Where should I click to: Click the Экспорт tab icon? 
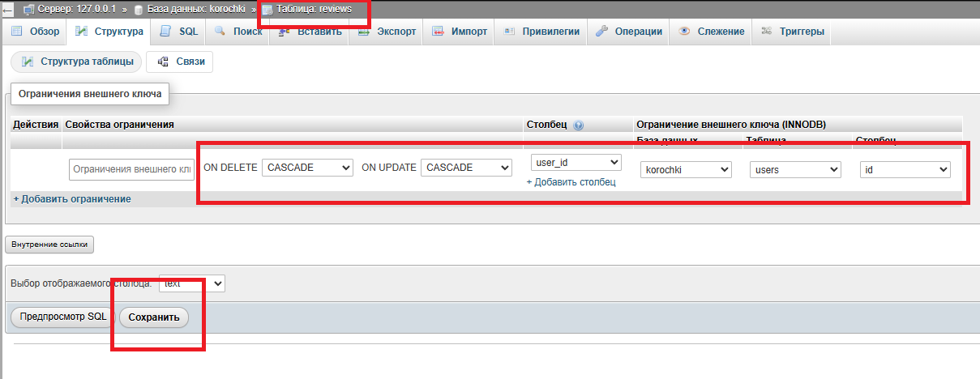tap(363, 32)
